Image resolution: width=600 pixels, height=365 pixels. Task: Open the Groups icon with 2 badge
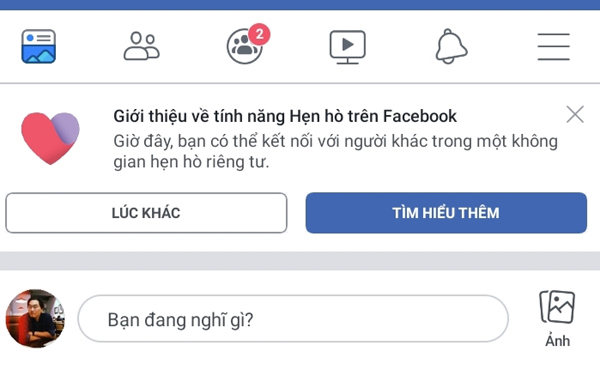[245, 46]
